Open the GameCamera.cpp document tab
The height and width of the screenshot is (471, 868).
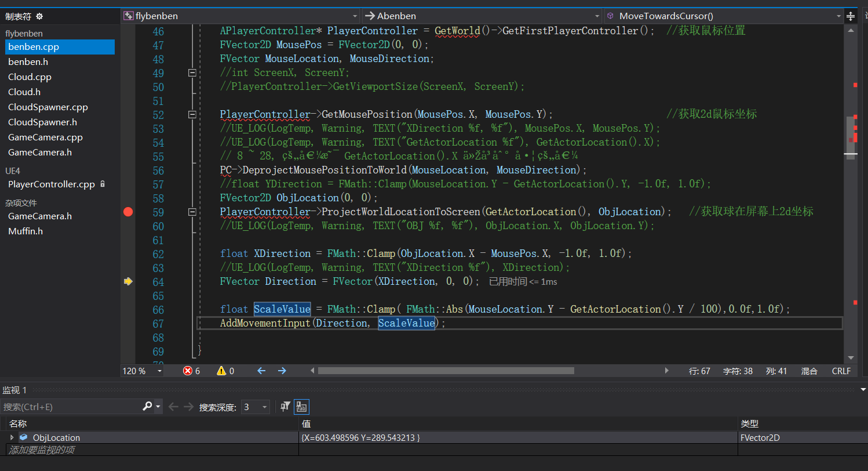[45, 137]
